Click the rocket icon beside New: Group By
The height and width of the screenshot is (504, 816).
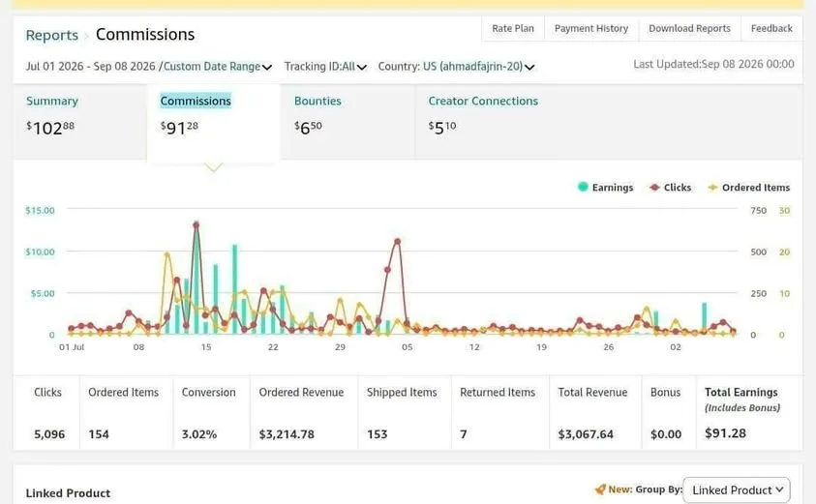pos(600,489)
